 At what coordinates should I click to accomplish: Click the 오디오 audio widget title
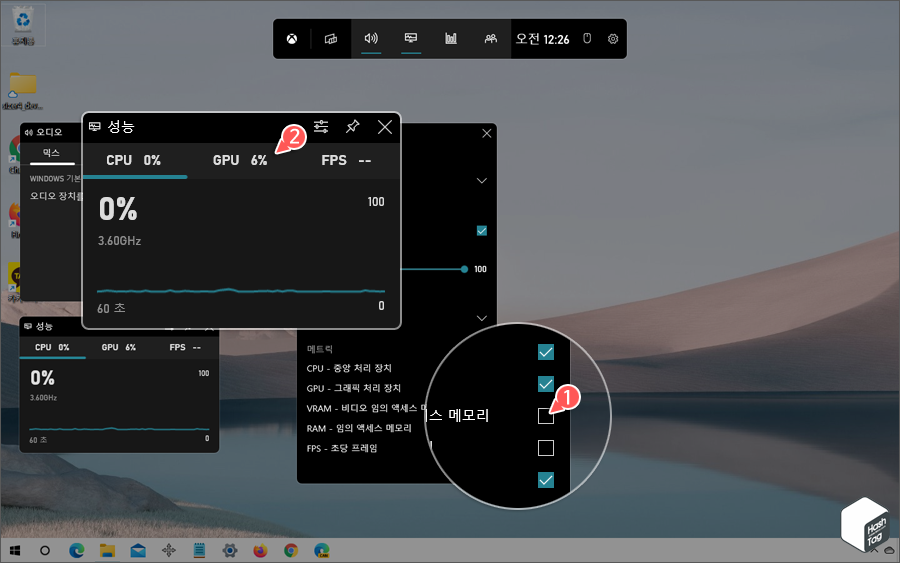click(49, 132)
